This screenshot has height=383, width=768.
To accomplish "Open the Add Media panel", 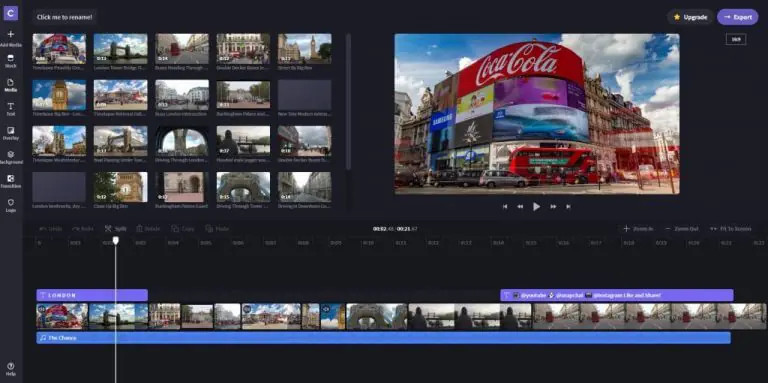I will pos(11,38).
